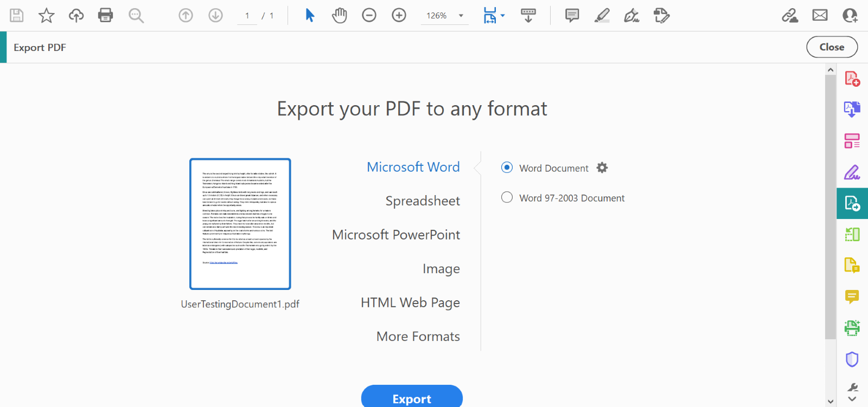The width and height of the screenshot is (868, 407).
Task: Open More Formats options
Action: pos(418,337)
